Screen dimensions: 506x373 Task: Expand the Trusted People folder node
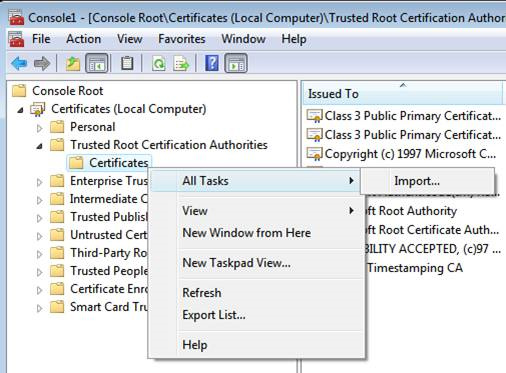[x=40, y=272]
